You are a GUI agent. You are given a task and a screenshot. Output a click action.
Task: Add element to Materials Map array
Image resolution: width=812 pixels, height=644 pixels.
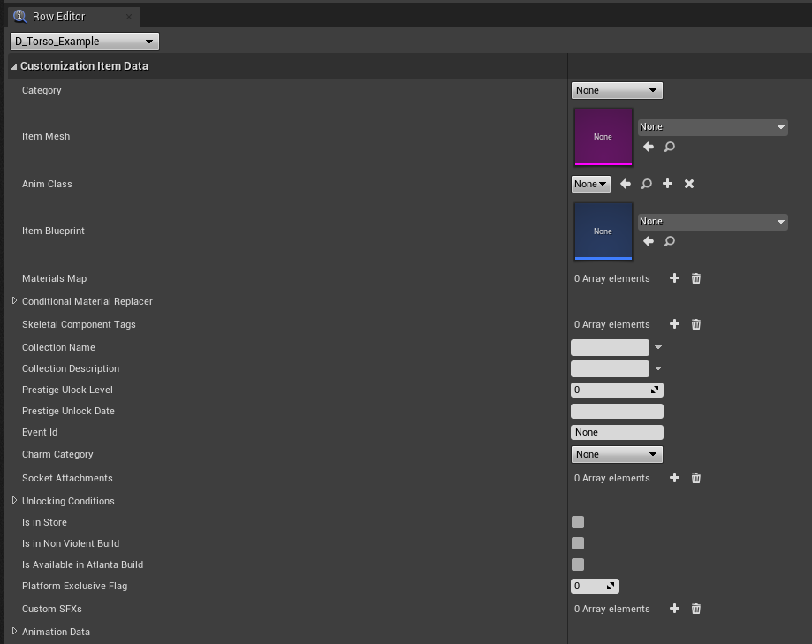pos(675,278)
